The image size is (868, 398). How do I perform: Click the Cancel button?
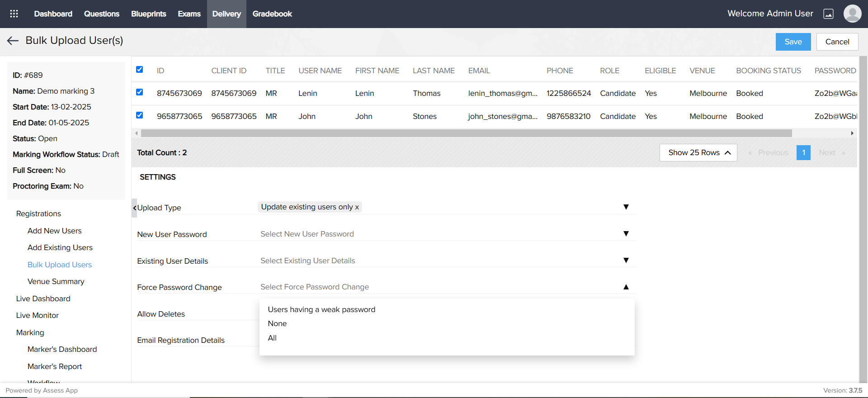837,42
